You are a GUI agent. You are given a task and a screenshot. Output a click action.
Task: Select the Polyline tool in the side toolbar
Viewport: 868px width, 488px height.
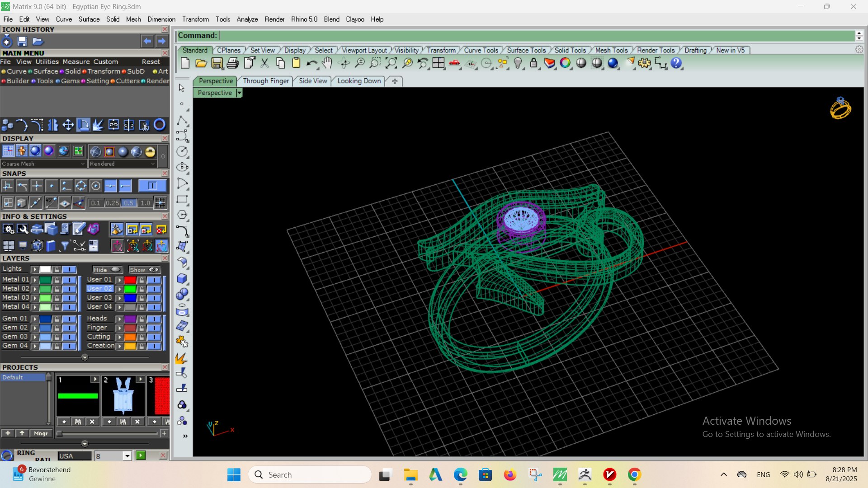[182, 121]
